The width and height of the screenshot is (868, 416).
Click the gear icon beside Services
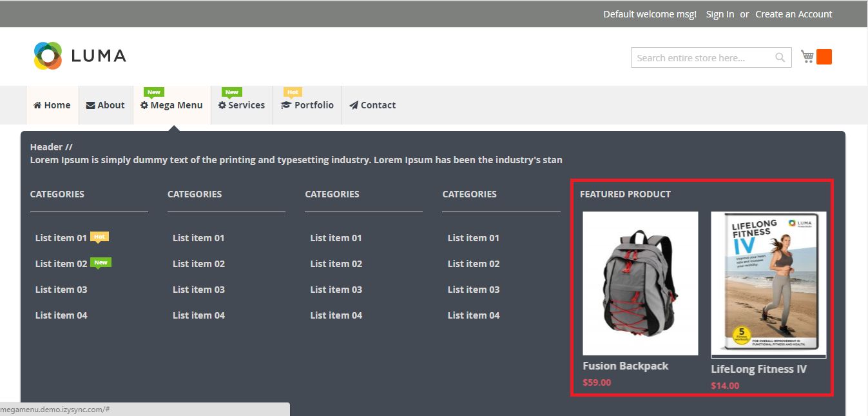click(x=222, y=105)
